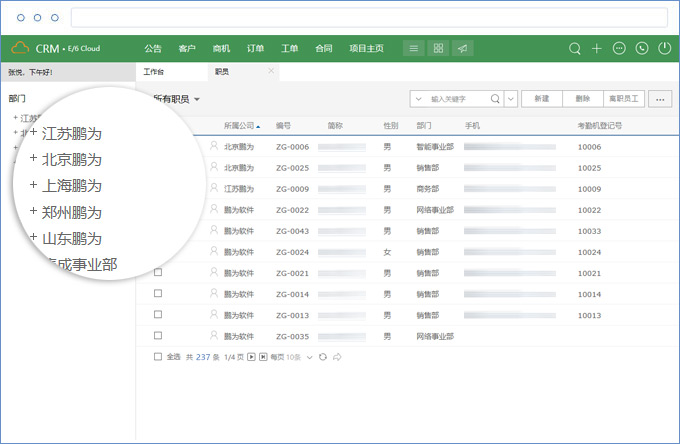Switch to the 工作台 tab
Screen dimensions: 680x444
point(154,72)
